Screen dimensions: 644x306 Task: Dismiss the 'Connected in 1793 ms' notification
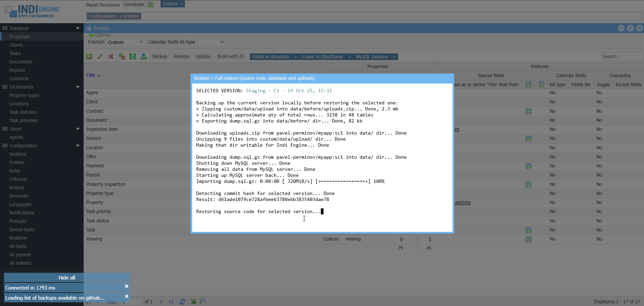pos(127,286)
